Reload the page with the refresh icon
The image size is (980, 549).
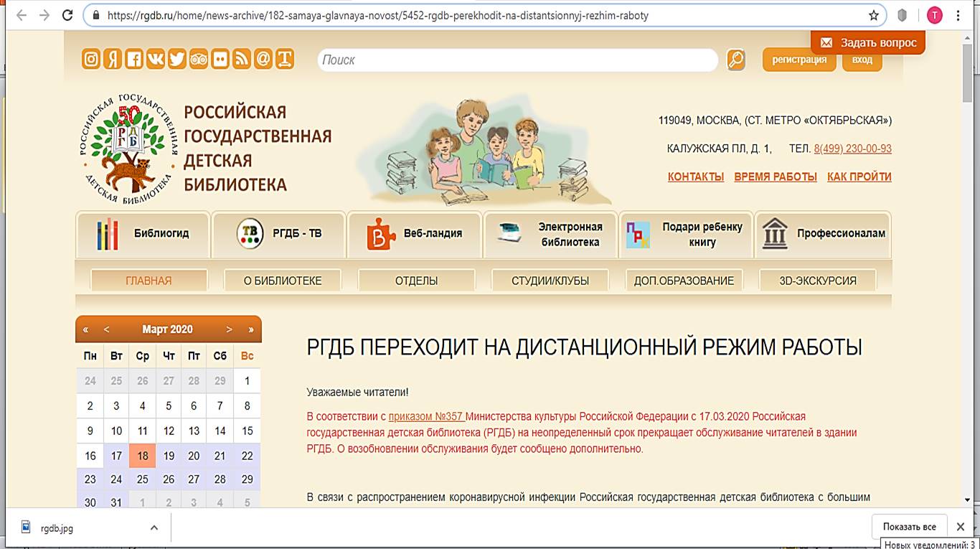point(68,15)
